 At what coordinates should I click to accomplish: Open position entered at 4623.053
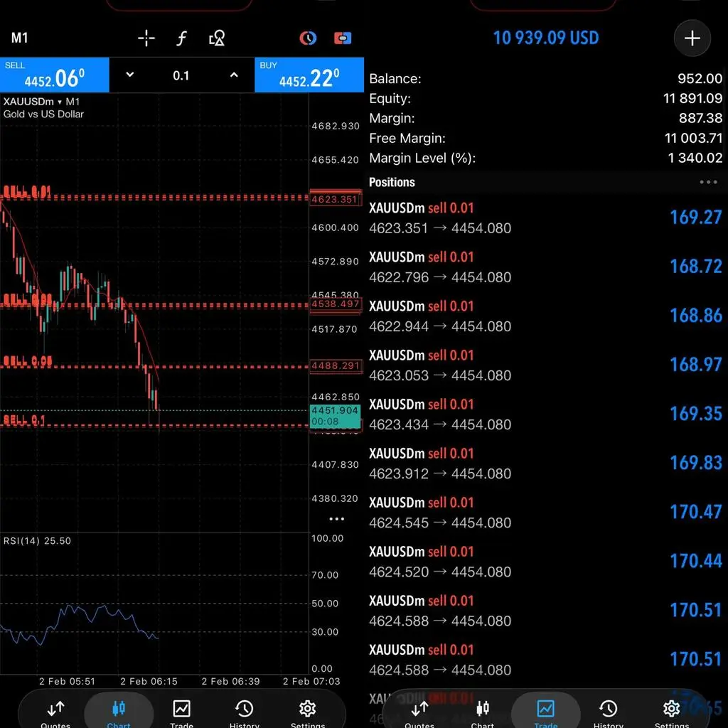[545, 365]
